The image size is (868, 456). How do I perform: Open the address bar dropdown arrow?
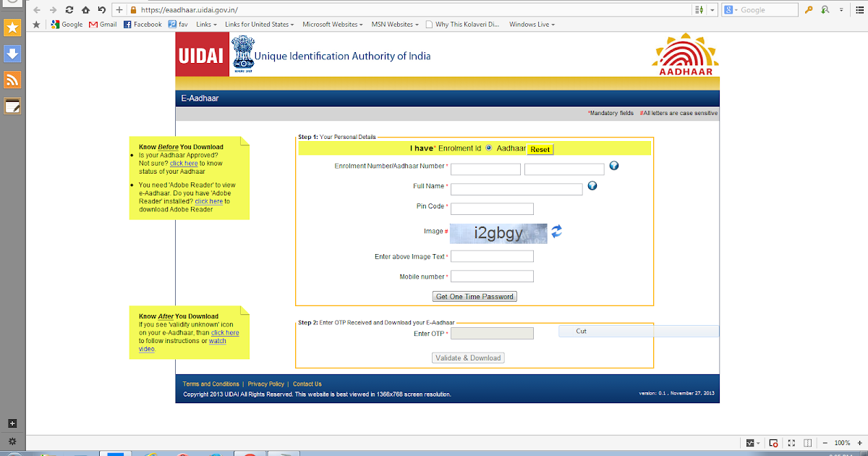pyautogui.click(x=713, y=10)
